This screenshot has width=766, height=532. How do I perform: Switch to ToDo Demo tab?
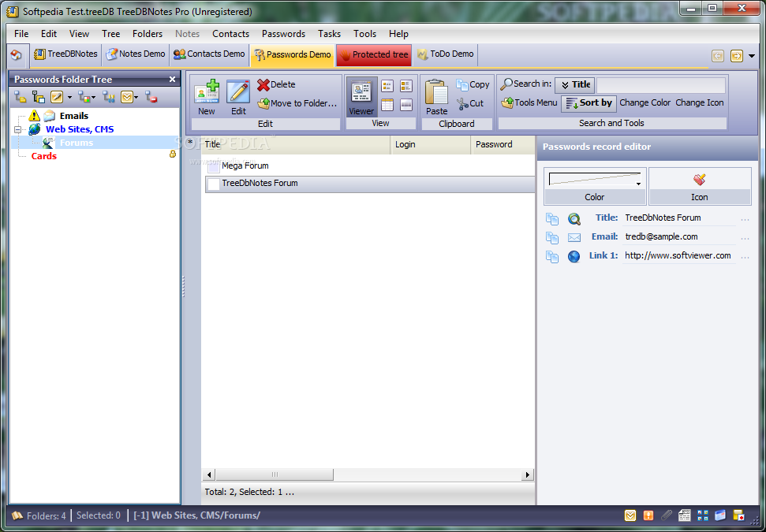[x=445, y=54]
